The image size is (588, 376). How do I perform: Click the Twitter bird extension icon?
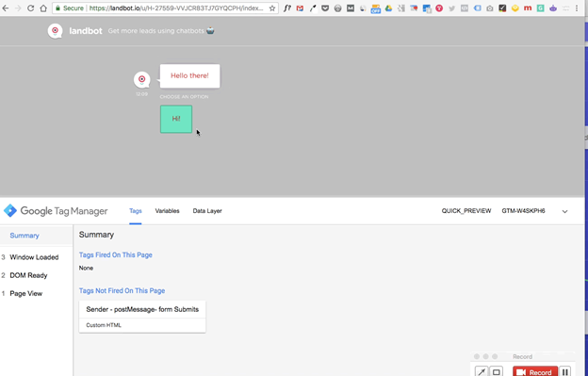coord(452,8)
